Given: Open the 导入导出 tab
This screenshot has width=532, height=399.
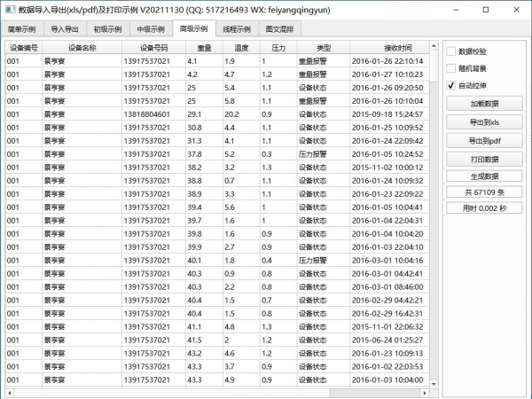Looking at the screenshot, I should pyautogui.click(x=66, y=29).
